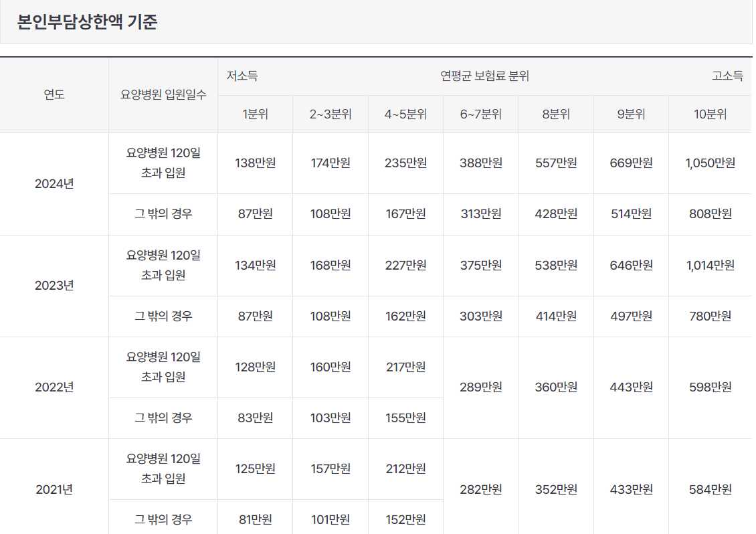Select the 연도 column header
Screen dimensions: 756x534
(55, 94)
